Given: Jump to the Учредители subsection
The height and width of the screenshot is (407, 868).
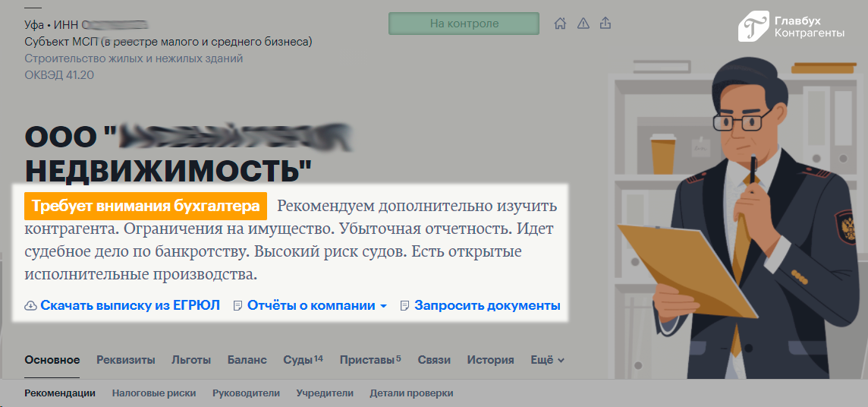Looking at the screenshot, I should (325, 393).
